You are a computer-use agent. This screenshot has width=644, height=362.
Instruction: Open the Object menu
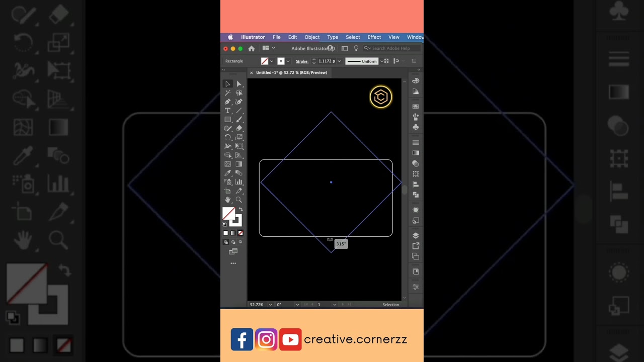pyautogui.click(x=312, y=37)
